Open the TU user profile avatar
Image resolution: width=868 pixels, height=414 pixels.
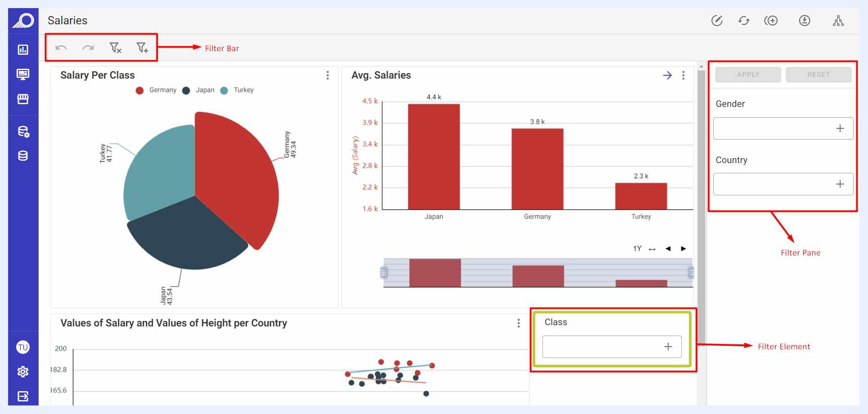(23, 347)
